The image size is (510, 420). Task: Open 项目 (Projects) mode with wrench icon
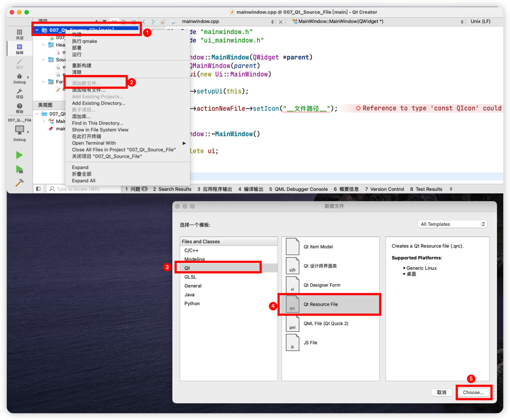click(x=20, y=93)
